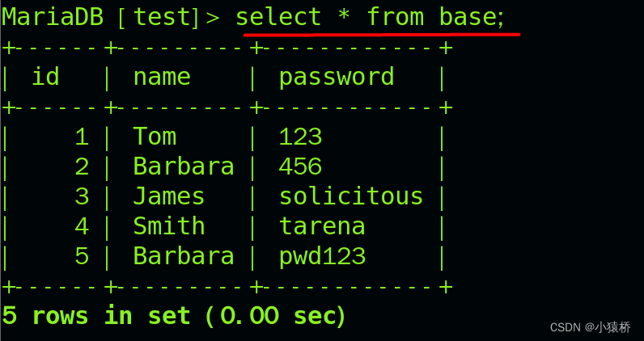Select the tarena password value

click(322, 226)
